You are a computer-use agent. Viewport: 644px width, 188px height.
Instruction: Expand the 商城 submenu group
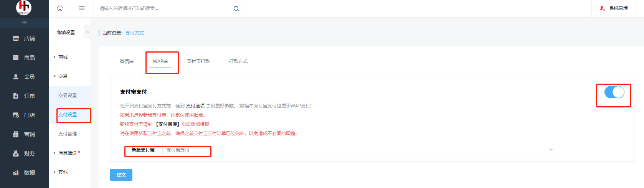(63, 57)
